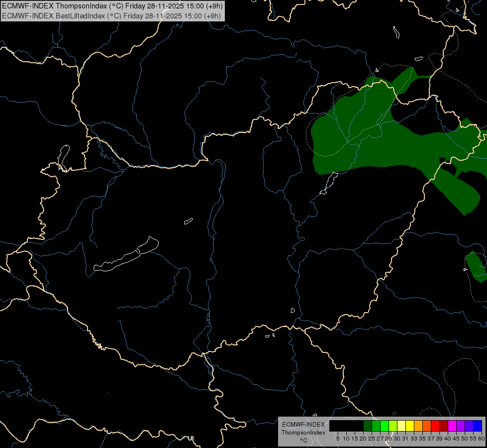The height and width of the screenshot is (448, 487).
Task: Click the long Lake Balaton outline
Action: [x=126, y=254]
